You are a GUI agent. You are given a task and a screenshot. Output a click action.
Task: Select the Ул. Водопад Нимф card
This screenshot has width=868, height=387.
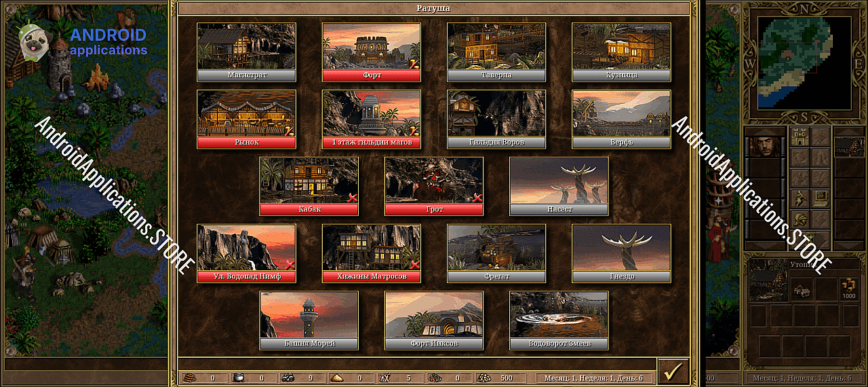click(x=246, y=253)
